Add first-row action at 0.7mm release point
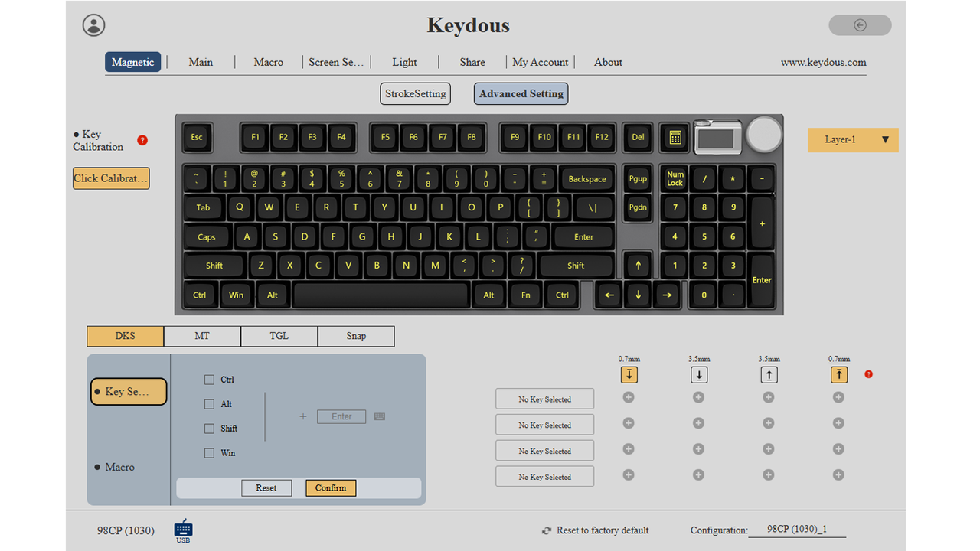Image resolution: width=980 pixels, height=551 pixels. [x=838, y=397]
